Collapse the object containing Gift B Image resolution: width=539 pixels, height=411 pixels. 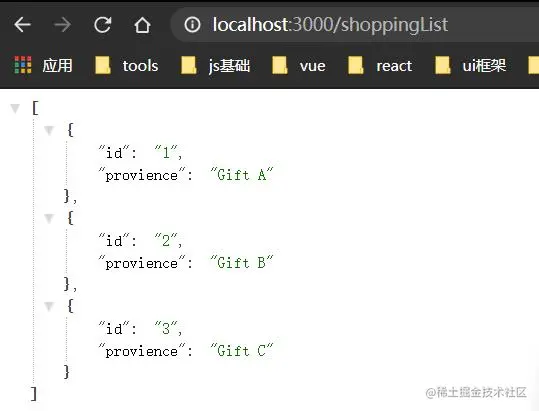[x=49, y=218]
